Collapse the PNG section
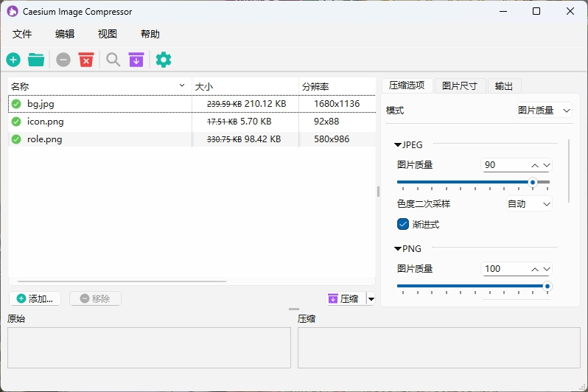The height and width of the screenshot is (392, 588). coord(398,249)
